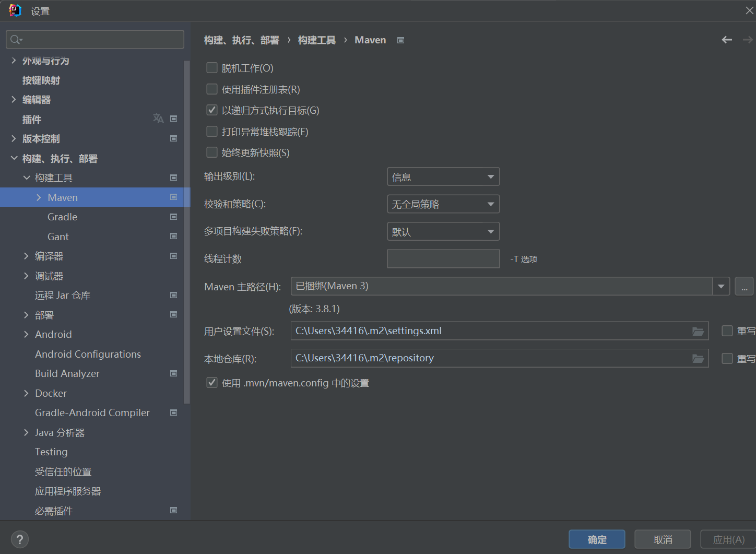This screenshot has width=756, height=554.
Task: Enable 脱机工作(O) checkbox
Action: [212, 68]
